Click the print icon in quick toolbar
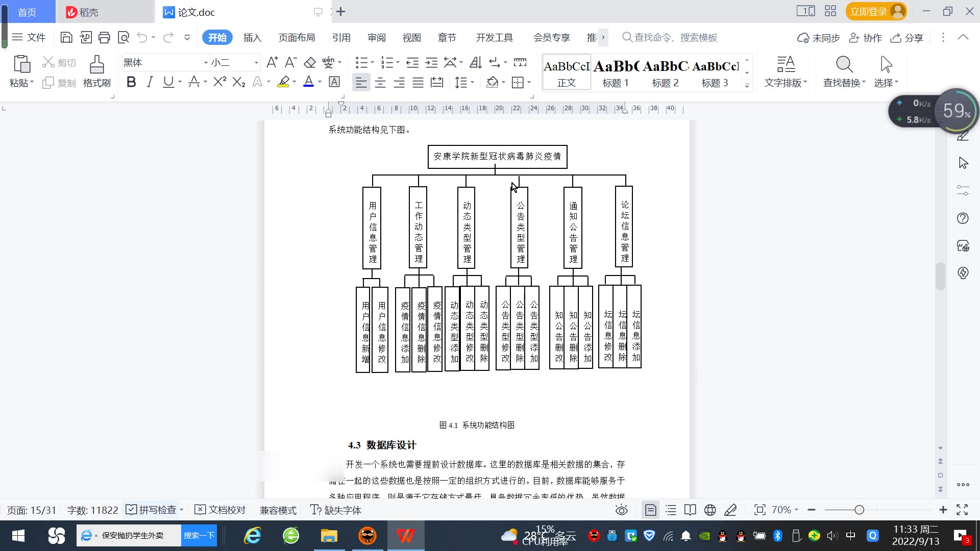The image size is (980, 551). 104,37
